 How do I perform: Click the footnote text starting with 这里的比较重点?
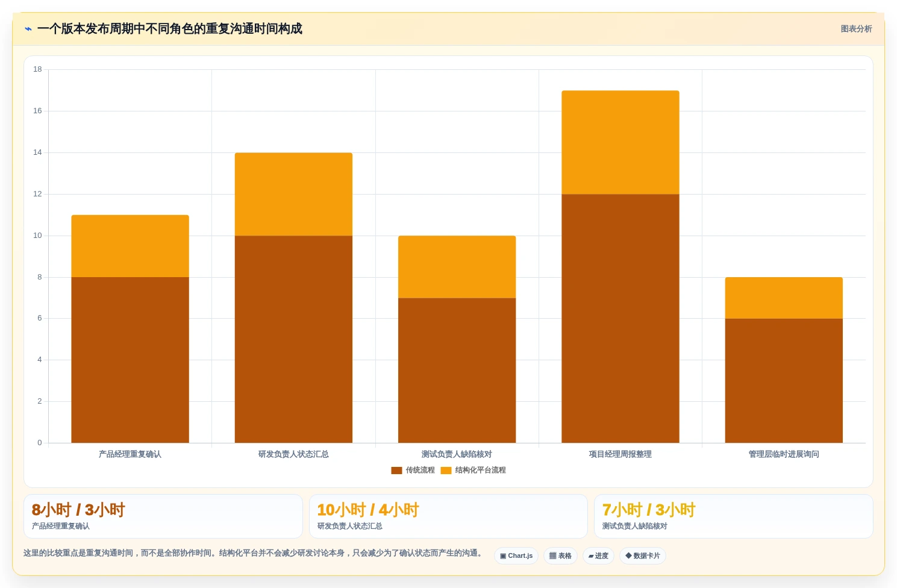[x=253, y=553]
